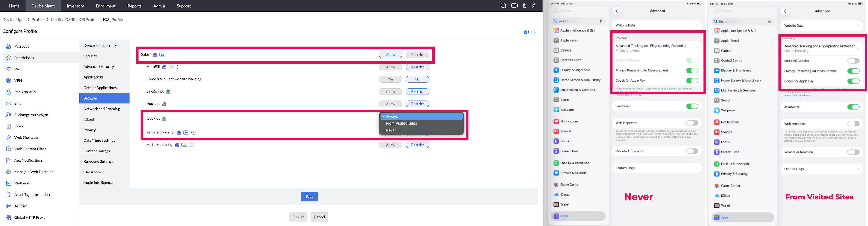Click the Passcode key icon in sidebar
This screenshot has height=226, width=868.
pos(9,47)
